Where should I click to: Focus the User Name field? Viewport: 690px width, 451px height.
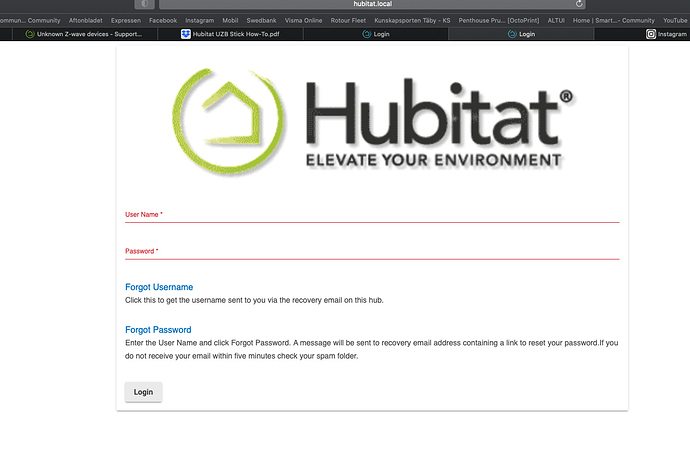[372, 215]
